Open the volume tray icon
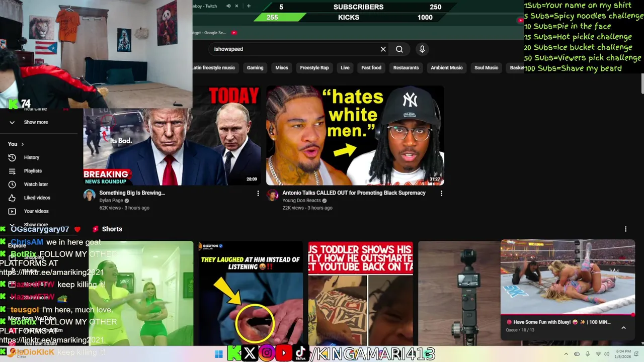644x362 pixels. [x=607, y=354]
